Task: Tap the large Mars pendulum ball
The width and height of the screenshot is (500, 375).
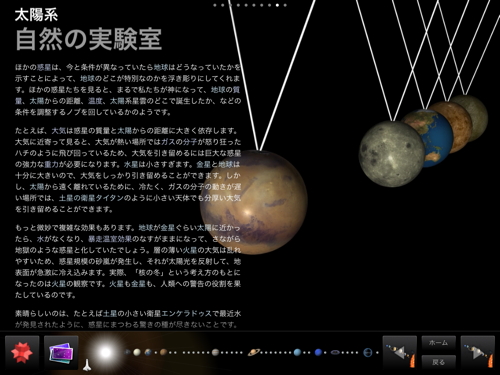Action: point(254,202)
